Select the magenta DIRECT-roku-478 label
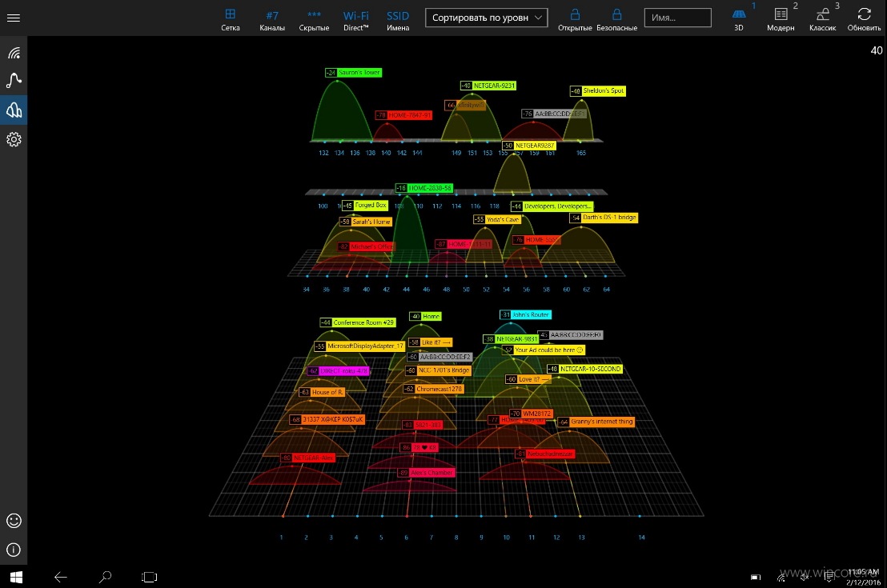Image resolution: width=887 pixels, height=588 pixels. pyautogui.click(x=339, y=371)
